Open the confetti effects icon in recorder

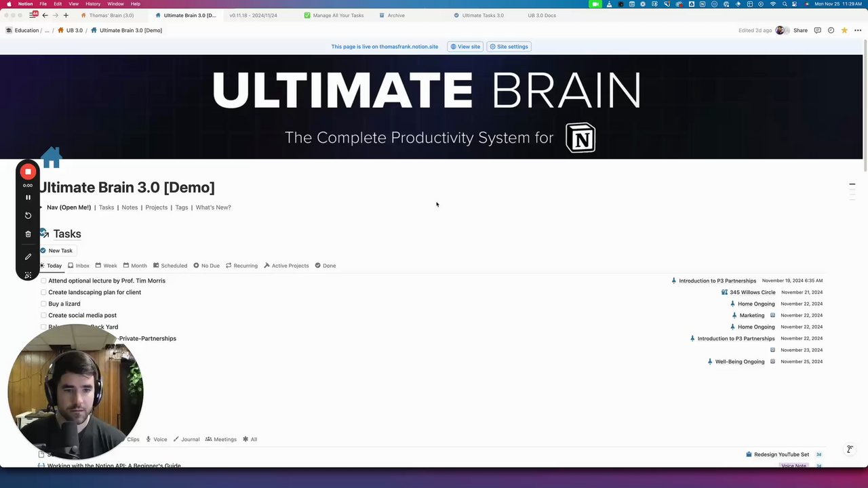coord(28,274)
